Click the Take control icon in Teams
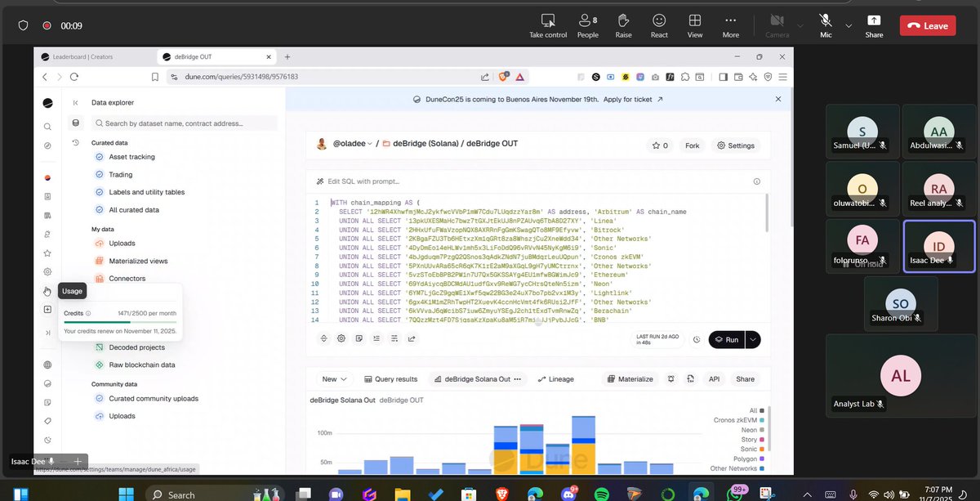 548,20
